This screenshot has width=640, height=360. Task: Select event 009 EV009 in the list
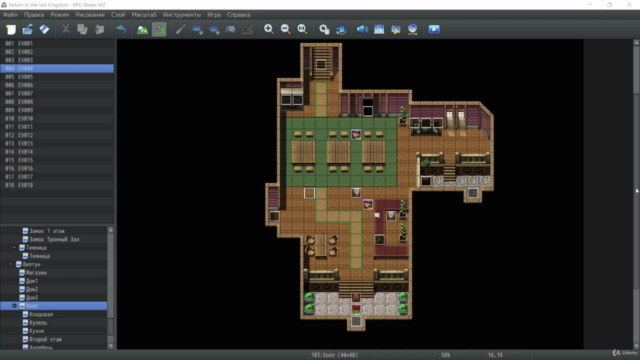[57, 110]
